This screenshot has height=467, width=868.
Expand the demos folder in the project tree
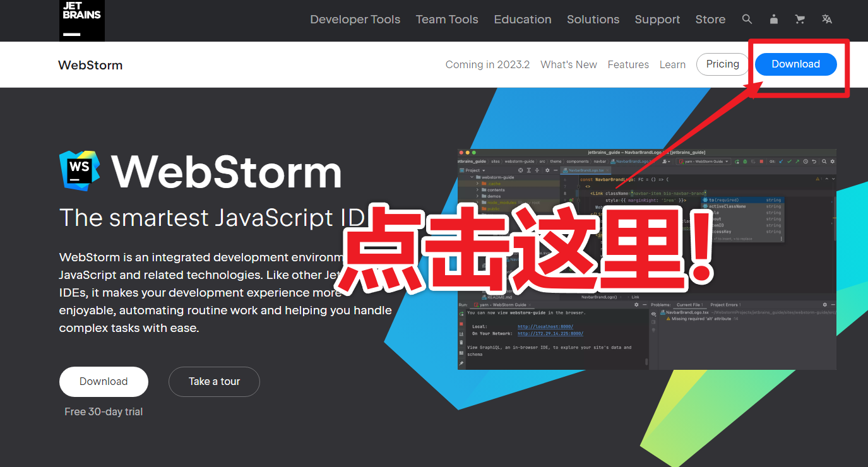[477, 196]
